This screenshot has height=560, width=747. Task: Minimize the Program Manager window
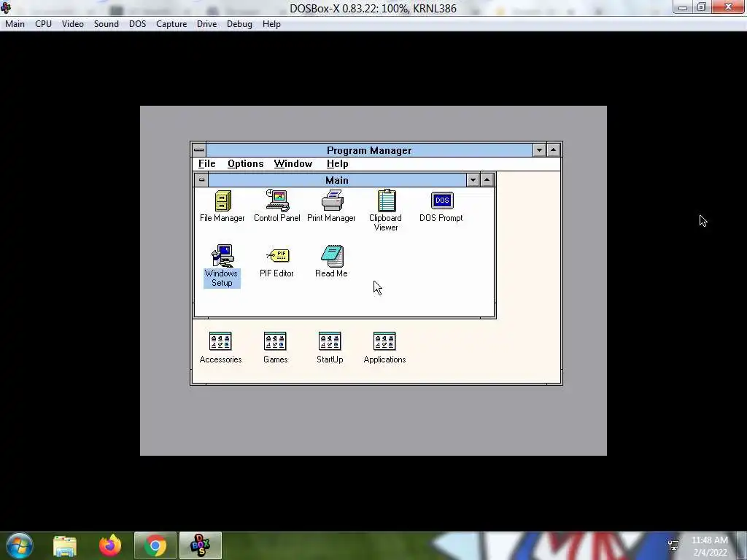point(539,150)
